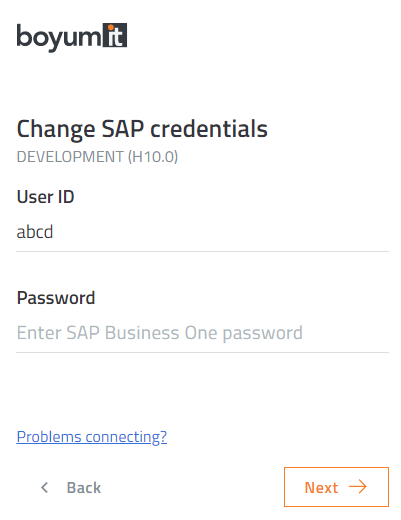
Task: Click the underline beneath the User ID field
Action: coord(202,252)
